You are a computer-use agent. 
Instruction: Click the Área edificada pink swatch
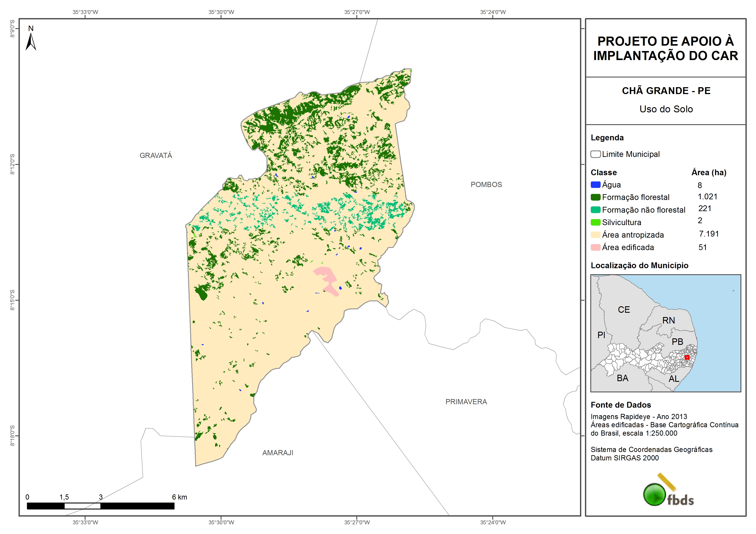tap(595, 248)
